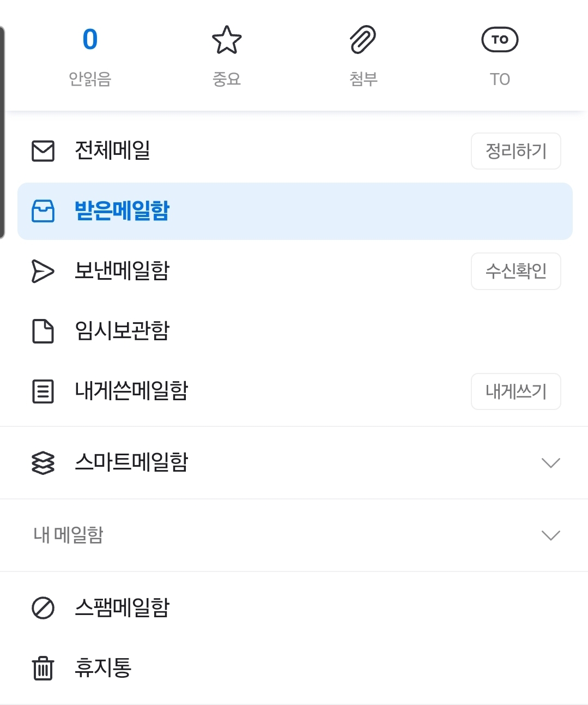Tap the document icon for 임시보관함
The height and width of the screenshot is (705, 588).
[43, 331]
